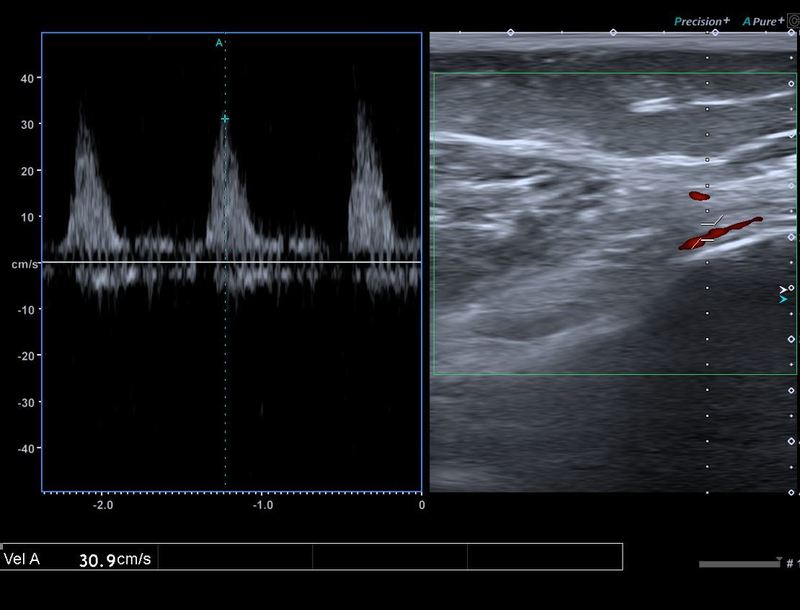Viewport: 800px width, 610px height.
Task: Click the top-left diamond marker on width scale
Action: [x=511, y=33]
